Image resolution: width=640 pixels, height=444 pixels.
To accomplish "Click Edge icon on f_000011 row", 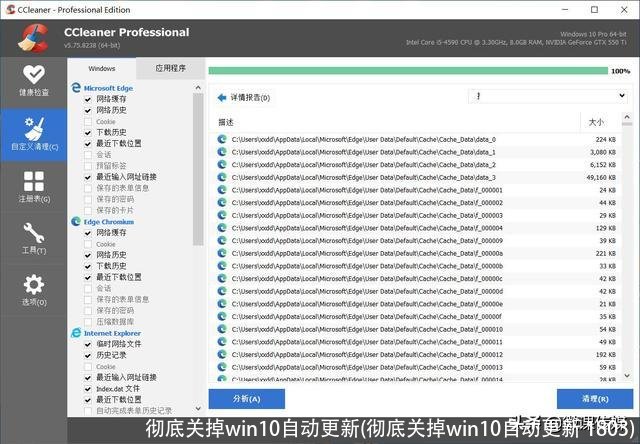I will click(222, 342).
